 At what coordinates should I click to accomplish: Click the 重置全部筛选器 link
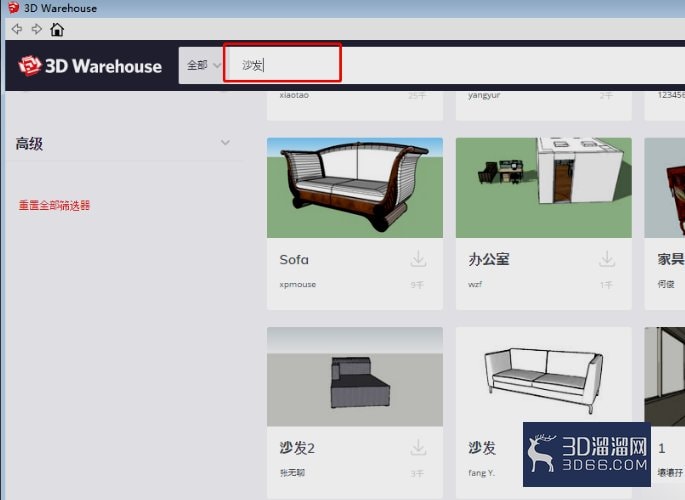coord(54,205)
